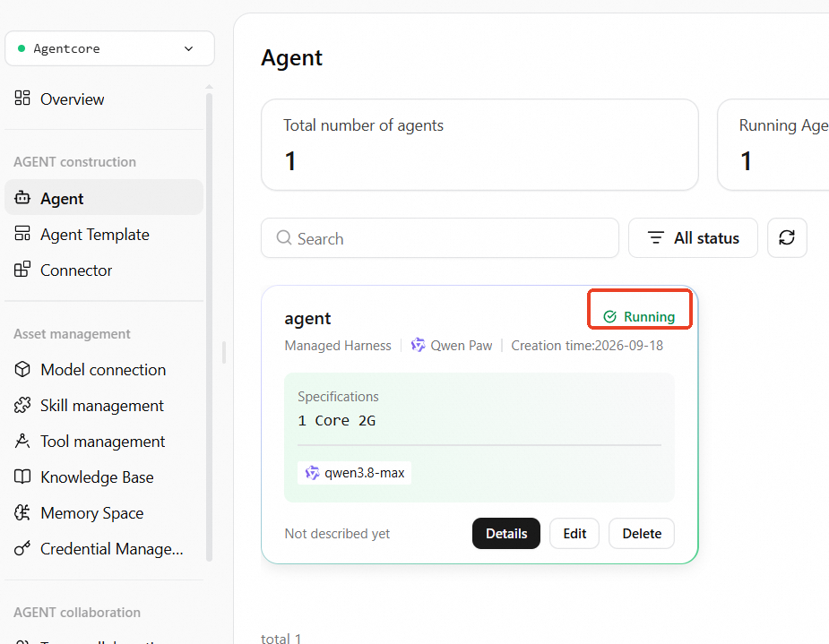Delete the agent
Image resolution: width=829 pixels, height=644 pixels.
tap(642, 534)
